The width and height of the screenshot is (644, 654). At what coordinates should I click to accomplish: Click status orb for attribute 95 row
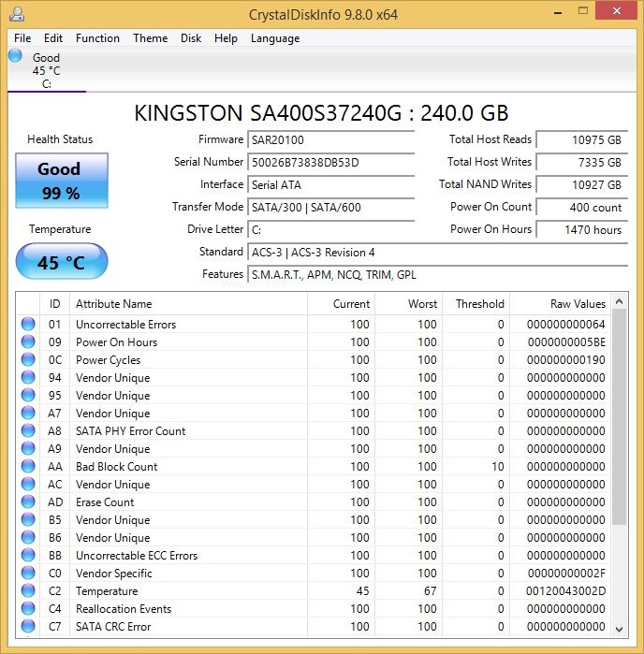click(x=28, y=395)
